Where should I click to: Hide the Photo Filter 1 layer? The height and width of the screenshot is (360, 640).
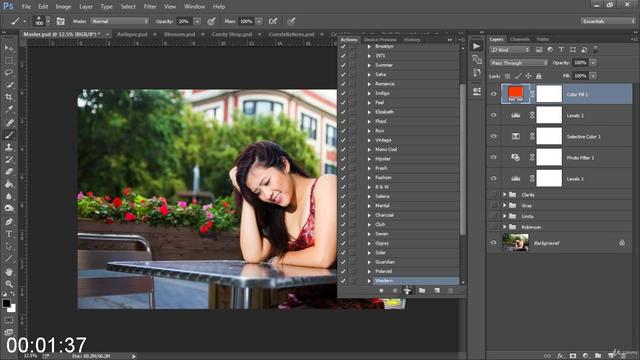click(493, 158)
